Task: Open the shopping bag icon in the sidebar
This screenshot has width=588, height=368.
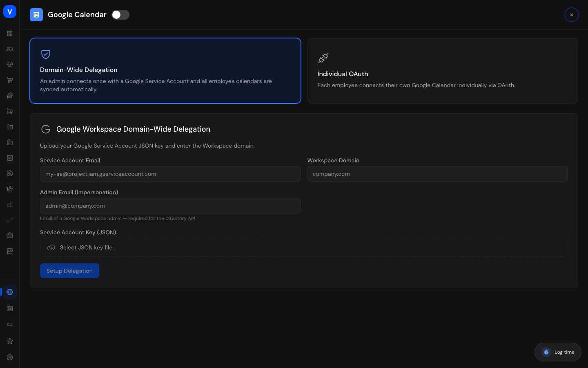Action: [10, 236]
